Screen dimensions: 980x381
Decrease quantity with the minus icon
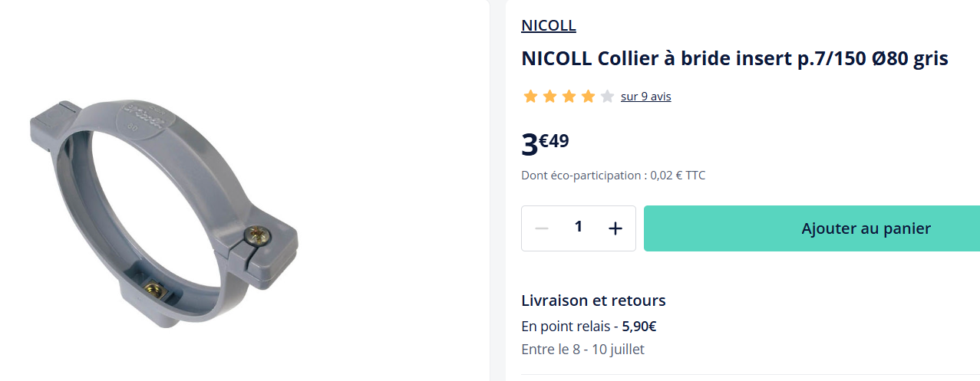[542, 228]
